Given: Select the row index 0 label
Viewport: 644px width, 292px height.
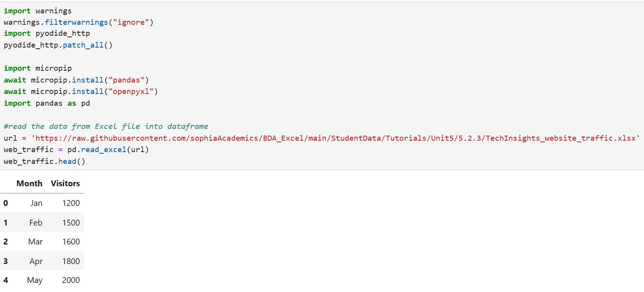Looking at the screenshot, I should click(6, 203).
